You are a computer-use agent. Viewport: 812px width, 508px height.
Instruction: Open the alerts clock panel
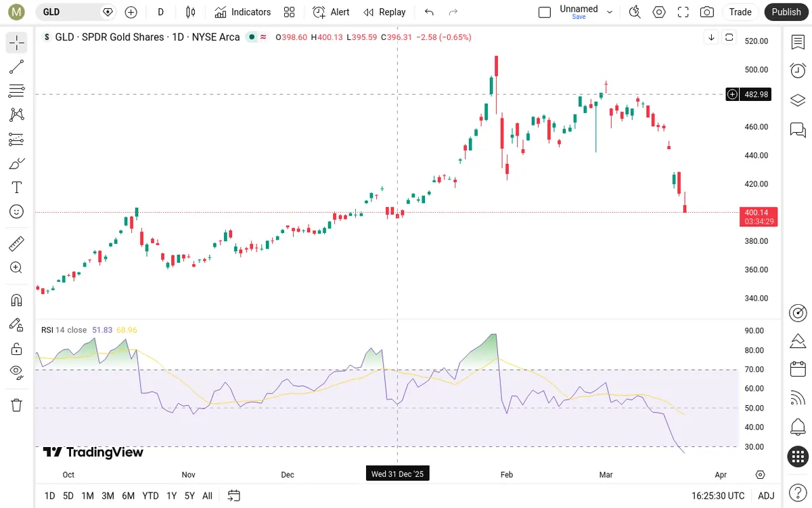[x=798, y=70]
